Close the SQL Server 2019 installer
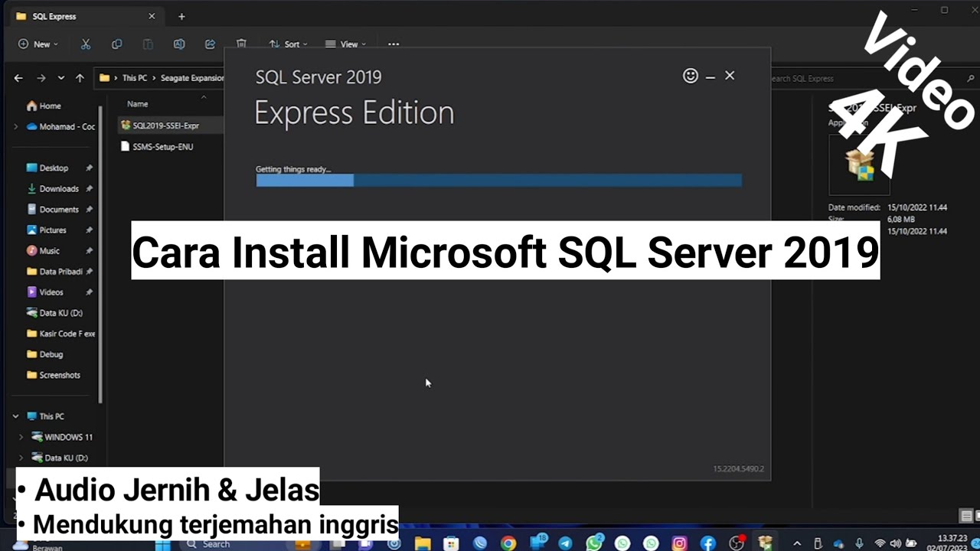Screen dimensions: 980x551 (730, 76)
